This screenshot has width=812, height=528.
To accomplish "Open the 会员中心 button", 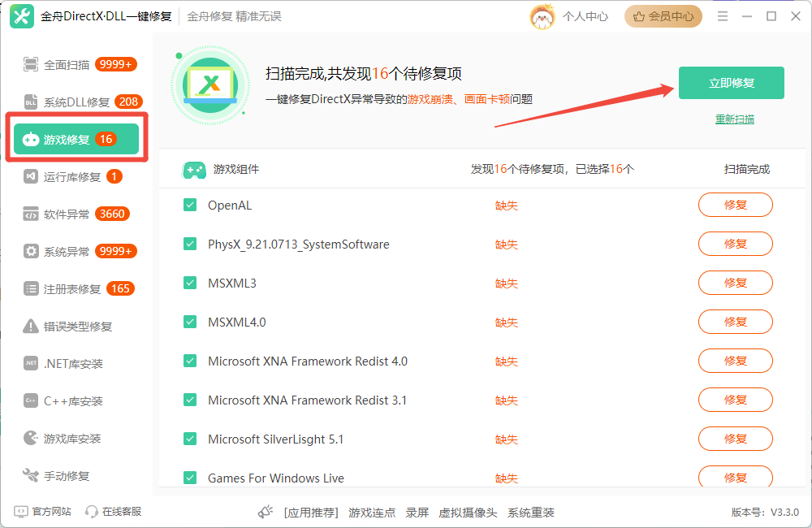I will click(663, 16).
